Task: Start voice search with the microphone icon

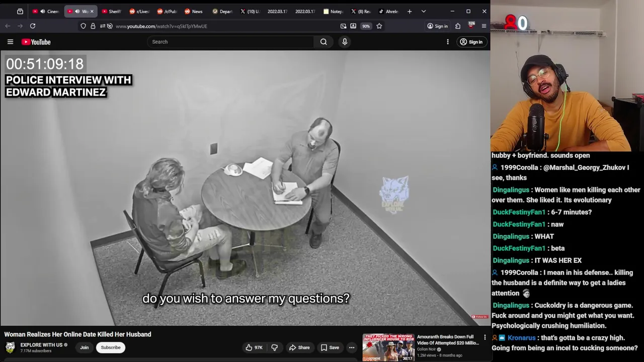Action: 345,42
